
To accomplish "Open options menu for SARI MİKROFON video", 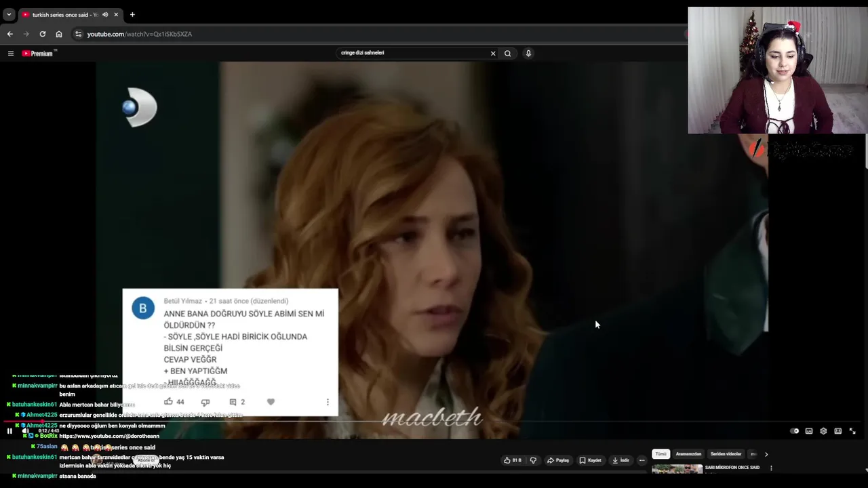I will (771, 468).
